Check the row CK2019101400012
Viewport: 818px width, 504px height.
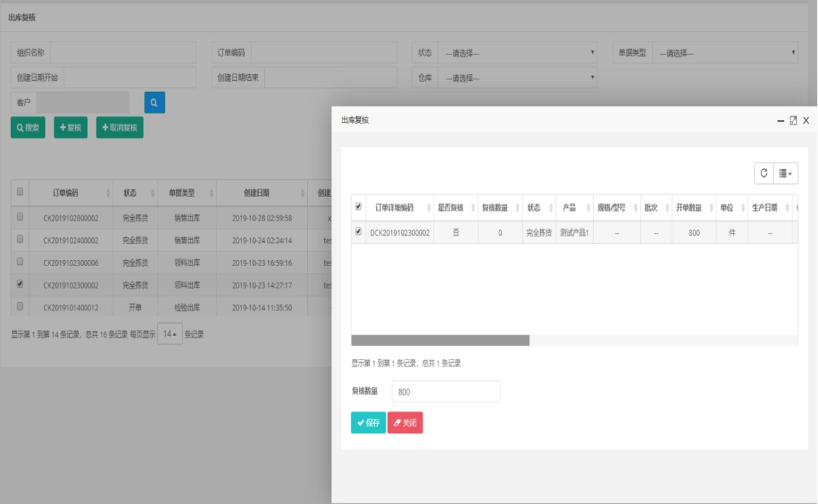(20, 306)
